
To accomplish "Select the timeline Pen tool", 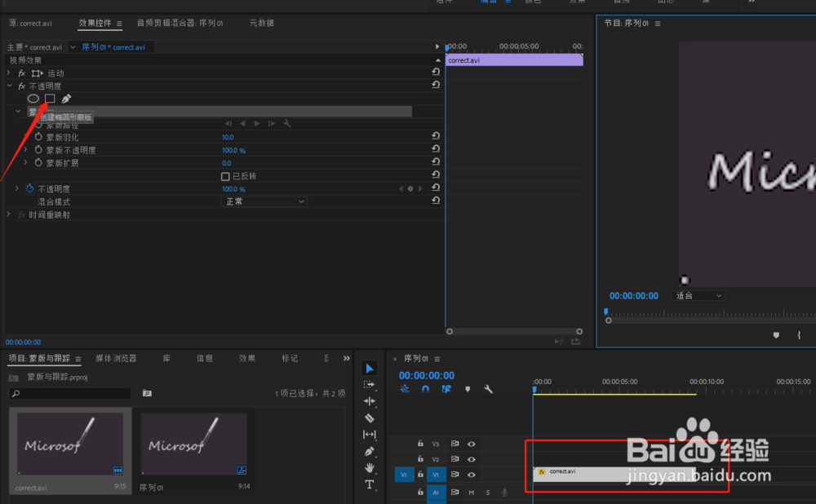I will [x=370, y=451].
